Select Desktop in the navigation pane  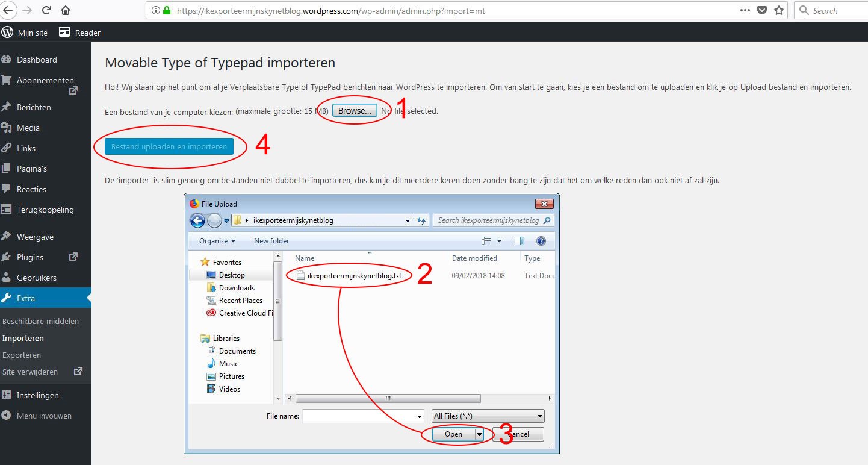click(231, 275)
